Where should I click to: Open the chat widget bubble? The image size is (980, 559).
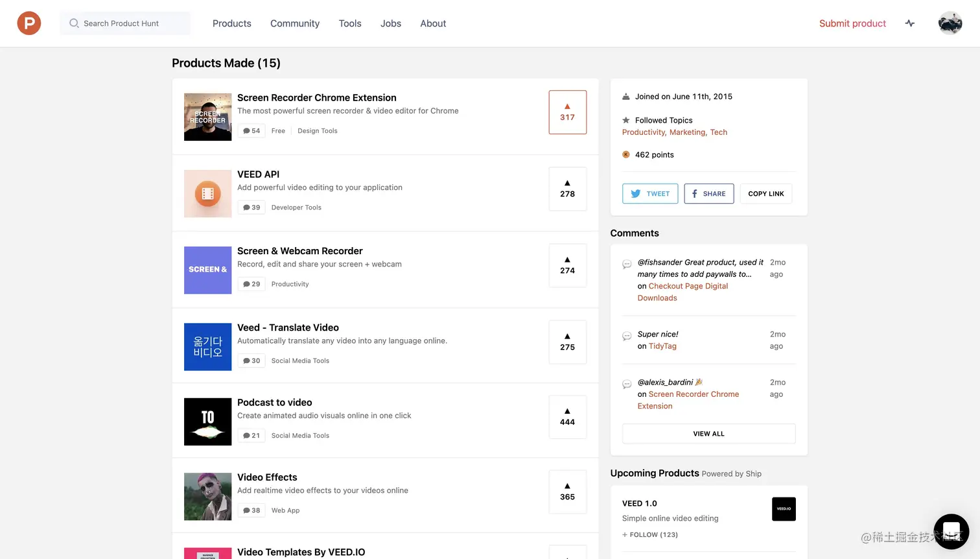tap(951, 531)
